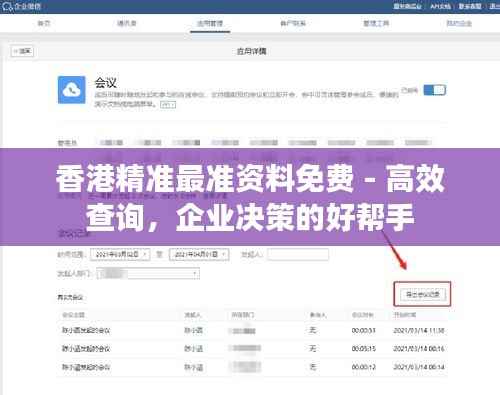
Task: Select meeting row with duration 00:00:31
Action: pos(252,331)
